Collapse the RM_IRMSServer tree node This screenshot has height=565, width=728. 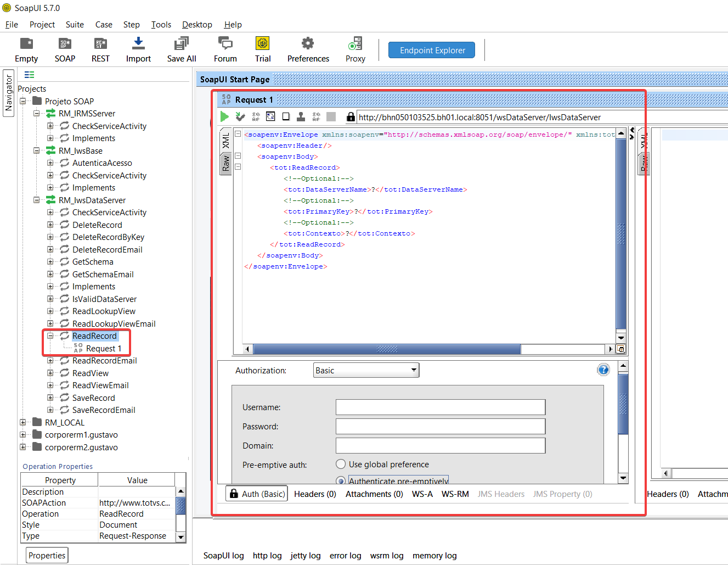(36, 113)
